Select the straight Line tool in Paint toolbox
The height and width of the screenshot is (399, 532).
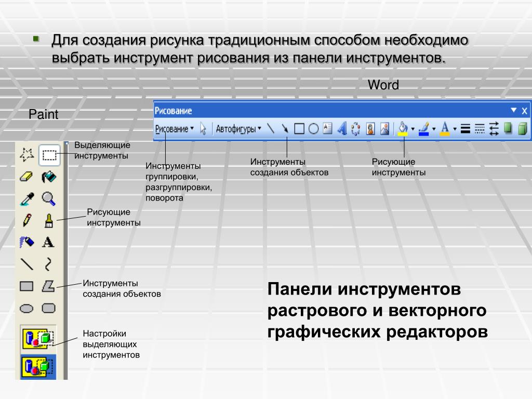click(x=27, y=264)
